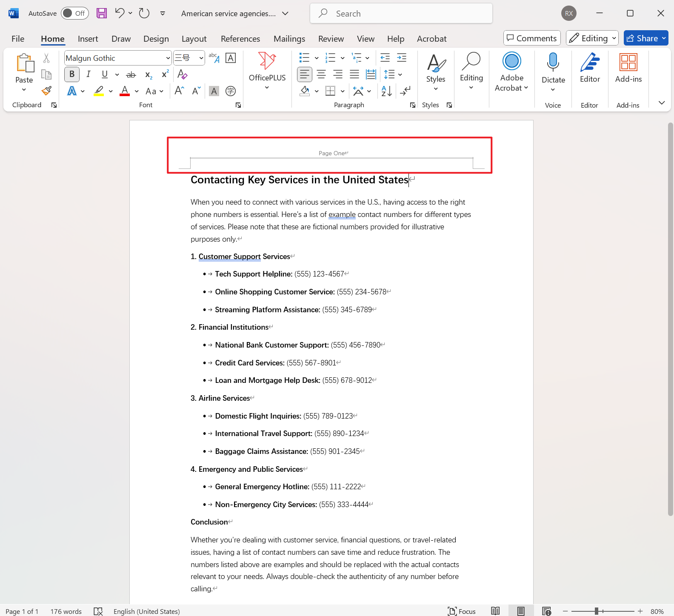
Task: Toggle left text alignment
Action: [x=304, y=74]
